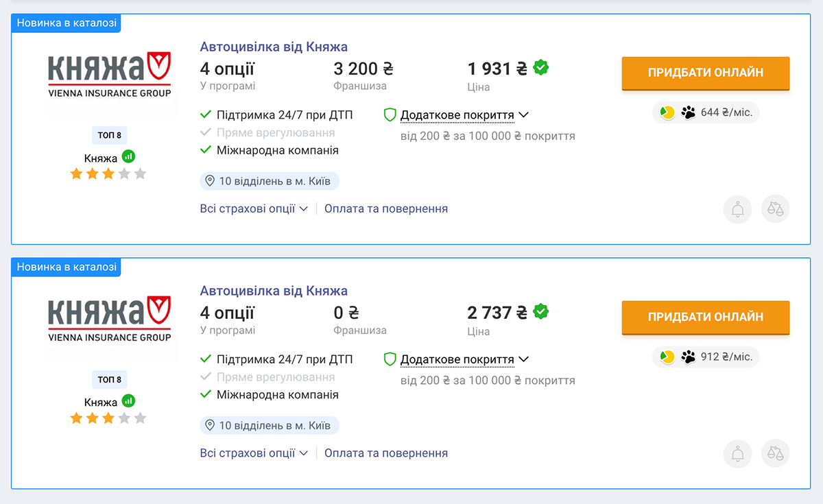The image size is (823, 504).
Task: Click the verified checkmark next to 2 737 ₴
Action: click(541, 312)
